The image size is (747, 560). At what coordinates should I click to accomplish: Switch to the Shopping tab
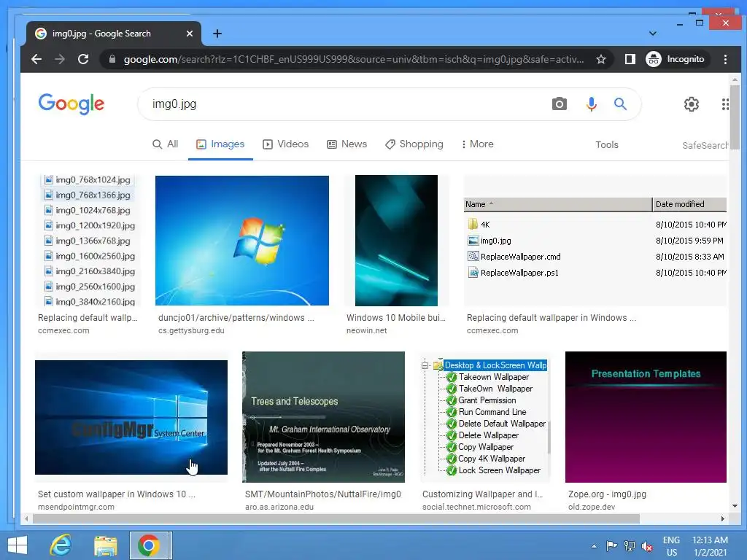tap(414, 144)
